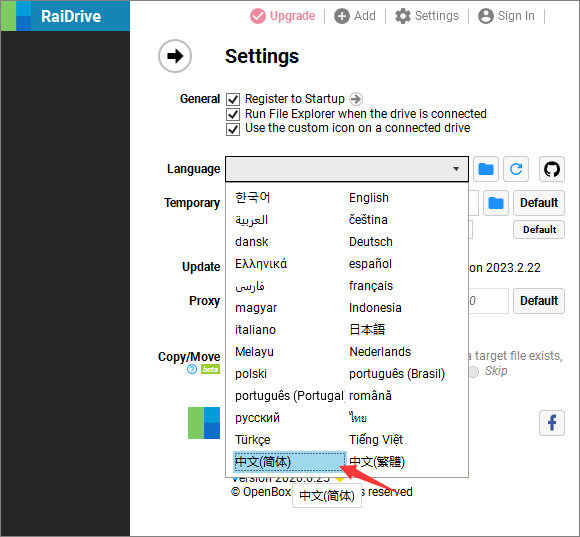Click Sign In at top
Image resolution: width=580 pixels, height=537 pixels.
pyautogui.click(x=506, y=16)
